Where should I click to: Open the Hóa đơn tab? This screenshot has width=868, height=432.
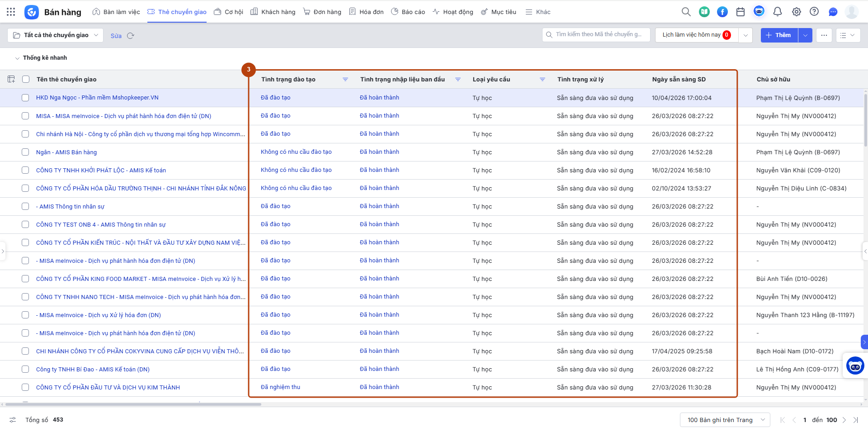click(366, 12)
